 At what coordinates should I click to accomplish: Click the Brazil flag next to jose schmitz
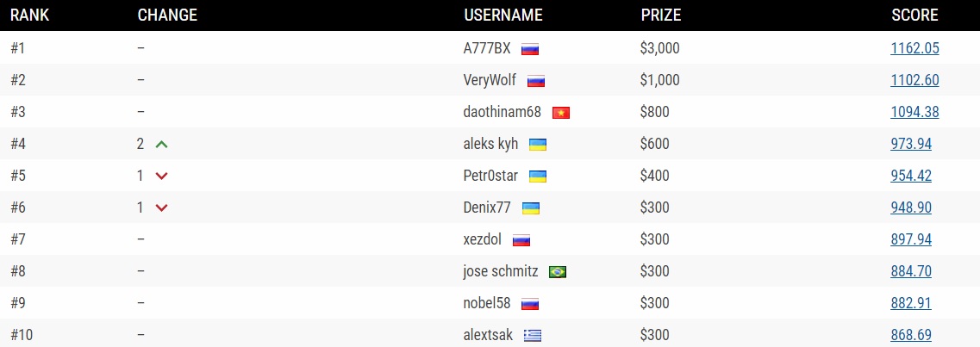(558, 272)
